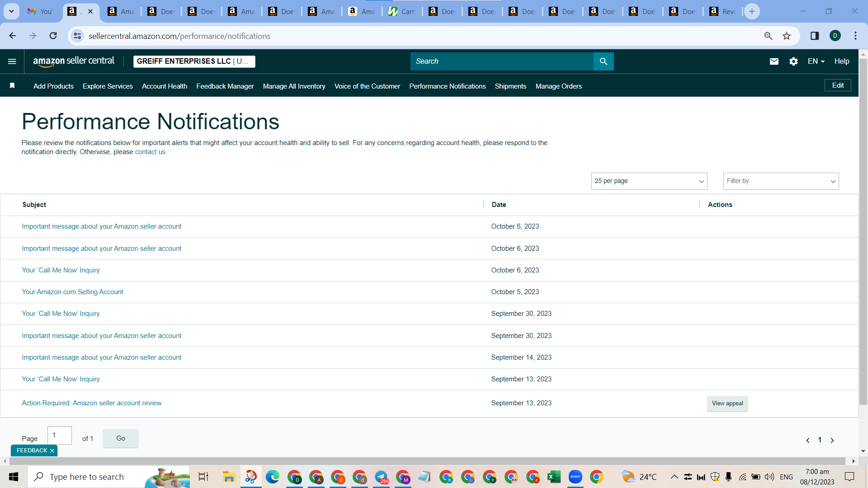Image resolution: width=868 pixels, height=488 pixels.
Task: Click the Go pagination button
Action: pos(121,438)
